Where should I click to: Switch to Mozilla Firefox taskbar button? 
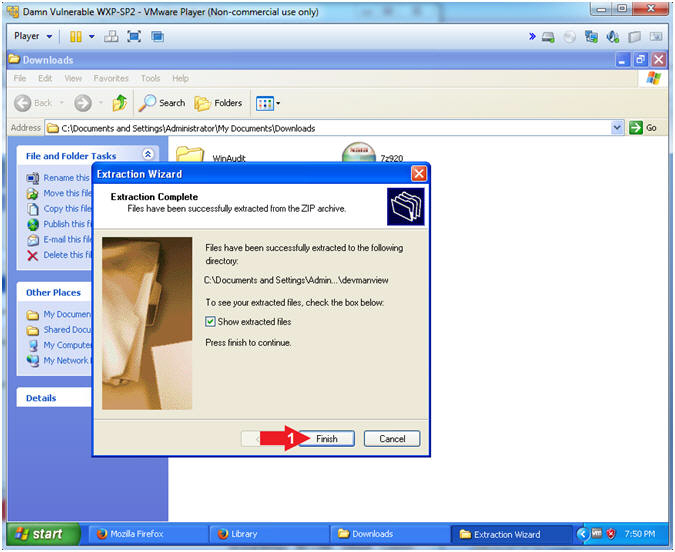coord(148,534)
